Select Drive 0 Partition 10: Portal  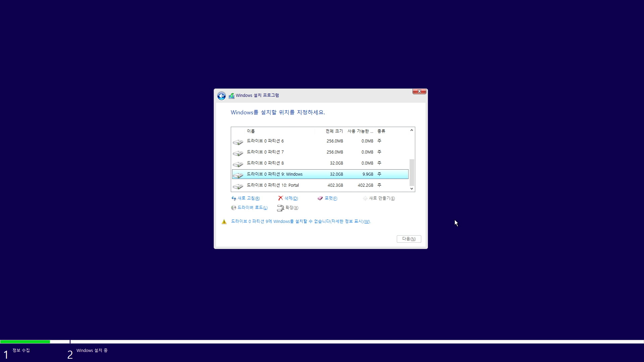pos(272,185)
